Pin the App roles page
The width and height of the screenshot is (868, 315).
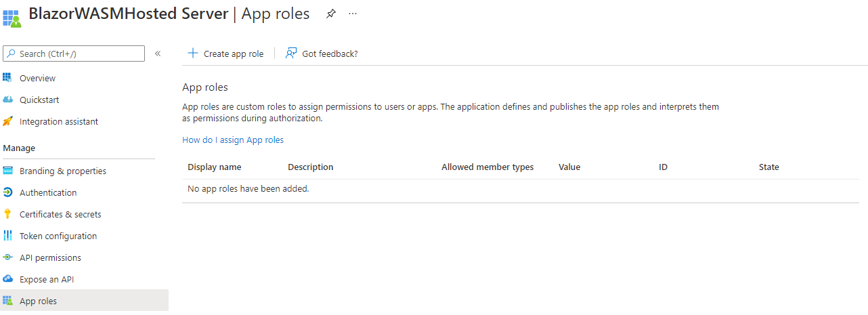[330, 14]
